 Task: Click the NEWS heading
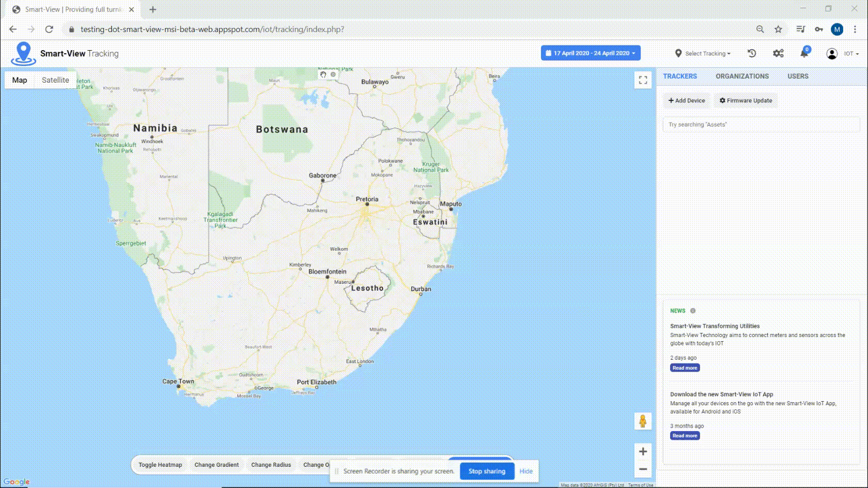click(x=677, y=311)
